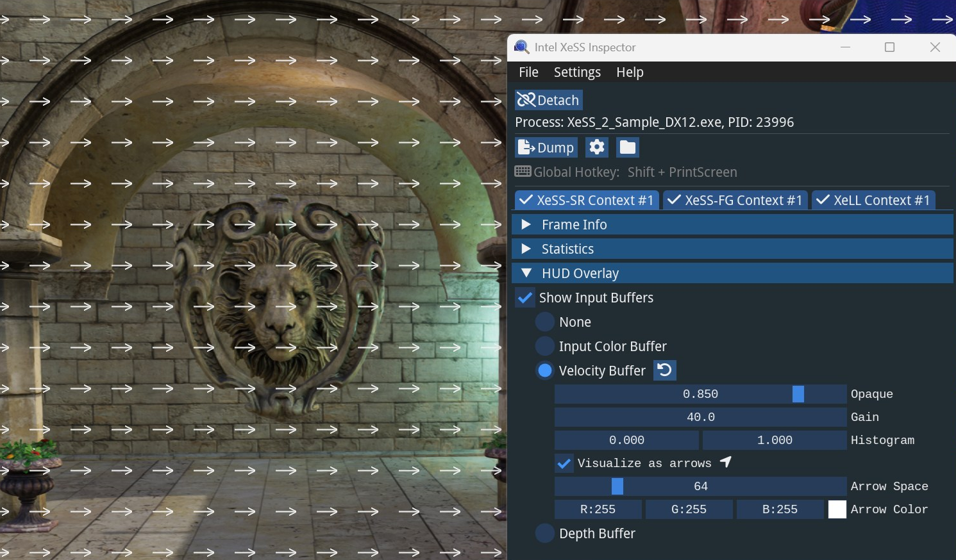Collapse the HUD Overlay section
Screen dimensions: 956x560
click(732, 273)
